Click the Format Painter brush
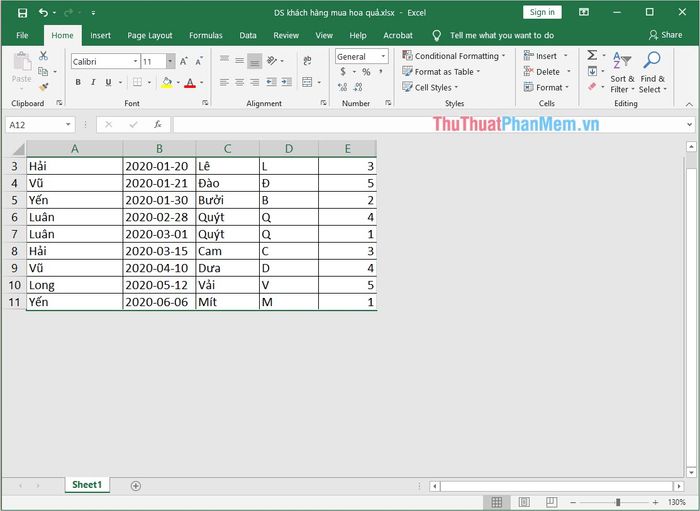 pyautogui.click(x=43, y=87)
